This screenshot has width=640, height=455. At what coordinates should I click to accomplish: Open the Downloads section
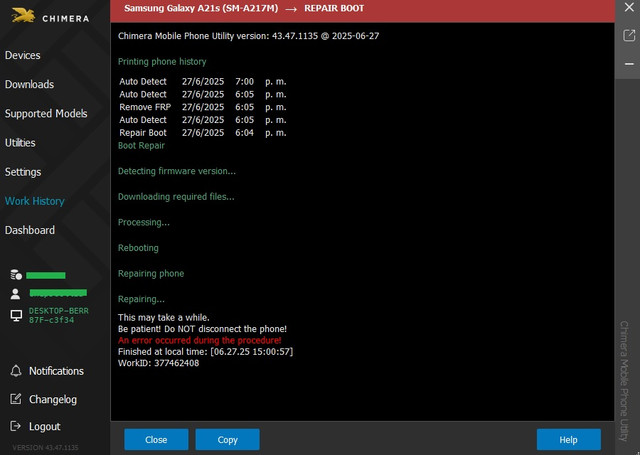[29, 84]
